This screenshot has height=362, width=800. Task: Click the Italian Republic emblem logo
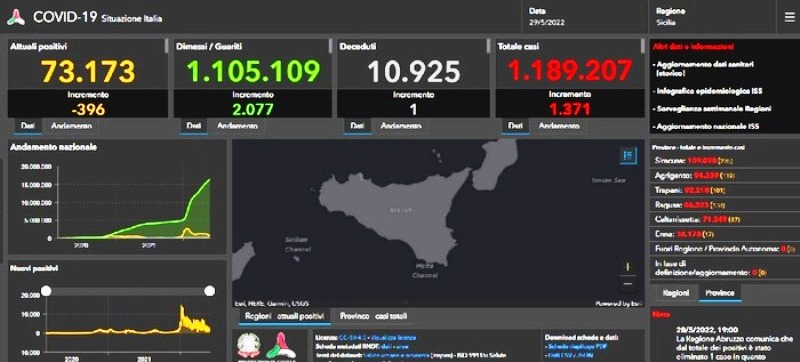click(x=248, y=345)
